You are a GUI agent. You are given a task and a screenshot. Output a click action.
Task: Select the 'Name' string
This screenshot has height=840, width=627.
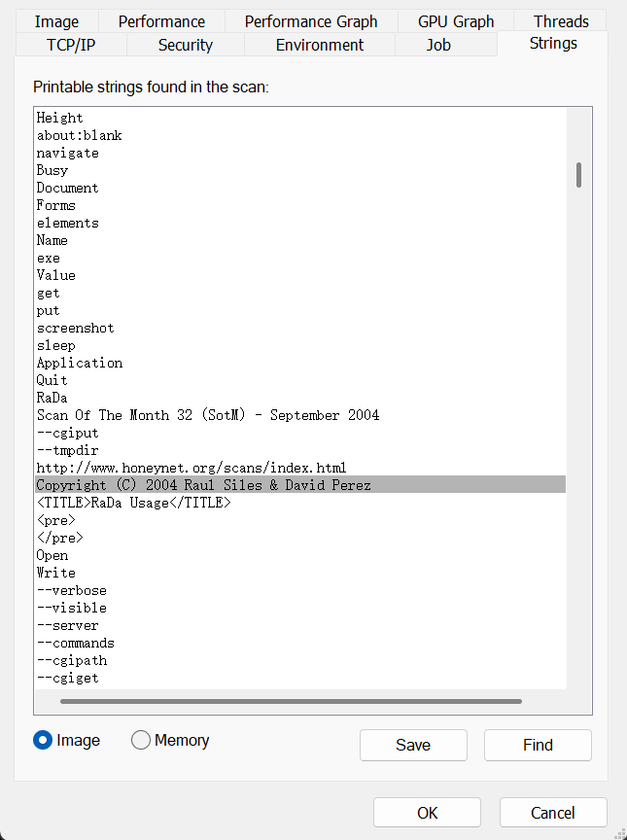pos(300,240)
